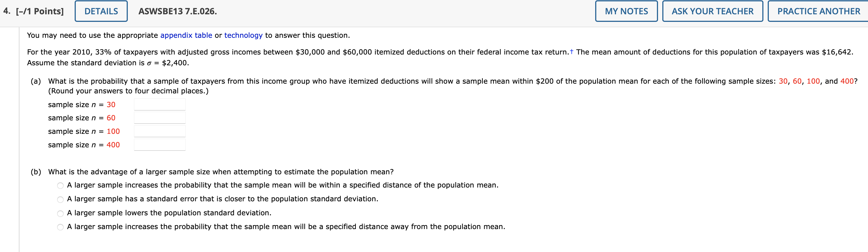Select option about specified distance away from mean
The width and height of the screenshot is (868, 252).
point(60,227)
